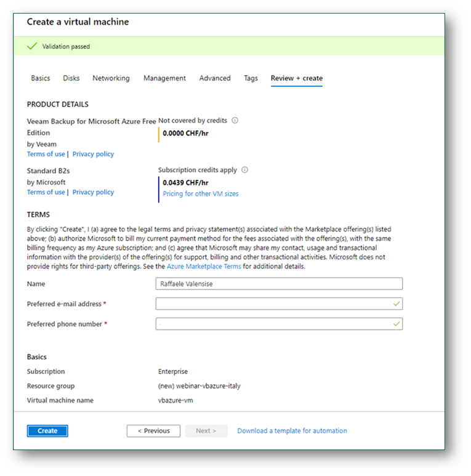Focus the Preferred e-mail address field
471x476 pixels.
279,304
